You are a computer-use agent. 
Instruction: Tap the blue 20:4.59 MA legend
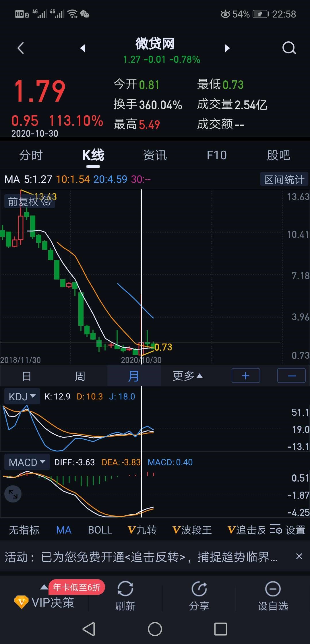110,179
